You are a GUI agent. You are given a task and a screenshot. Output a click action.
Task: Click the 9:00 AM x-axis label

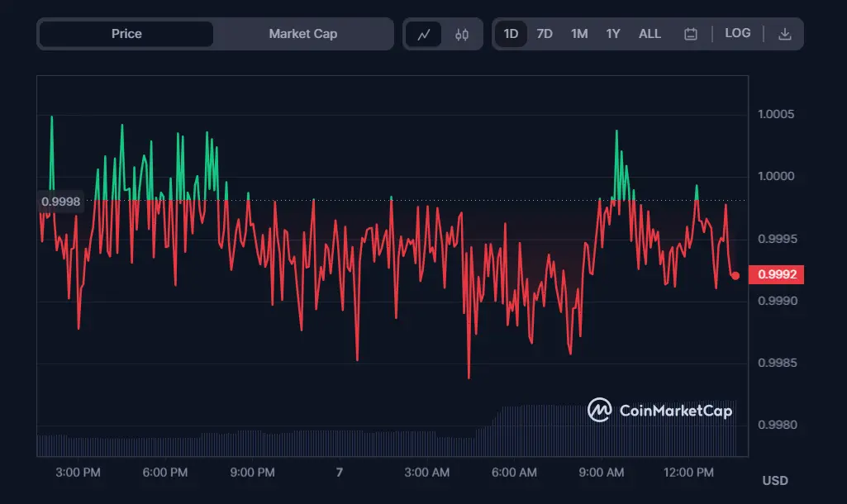click(x=602, y=473)
